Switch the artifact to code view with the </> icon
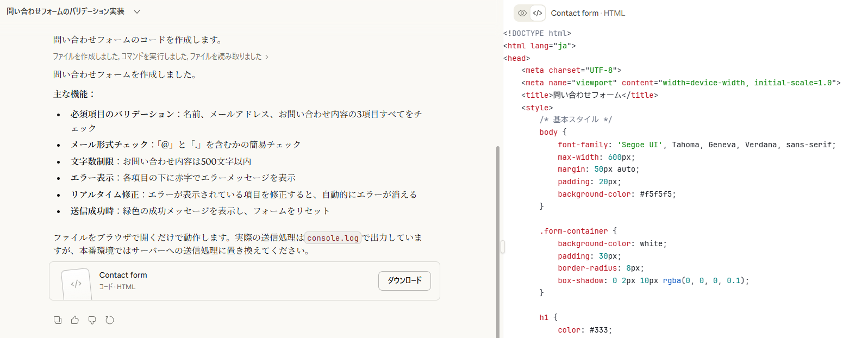The height and width of the screenshot is (338, 868). (538, 13)
